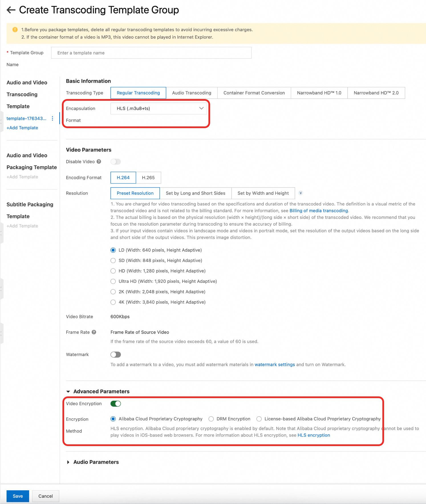Switch to Set by Width and Height

point(263,193)
